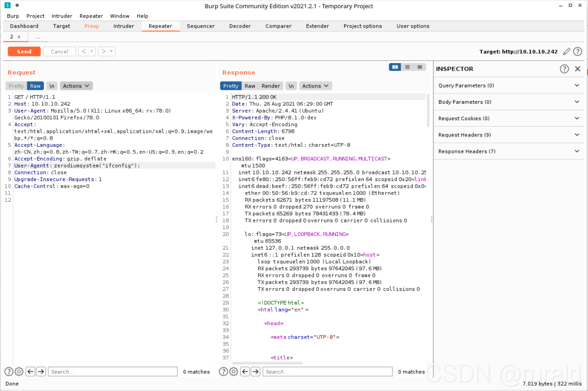Switch to Decoder tab
588x391 pixels.
click(x=240, y=26)
